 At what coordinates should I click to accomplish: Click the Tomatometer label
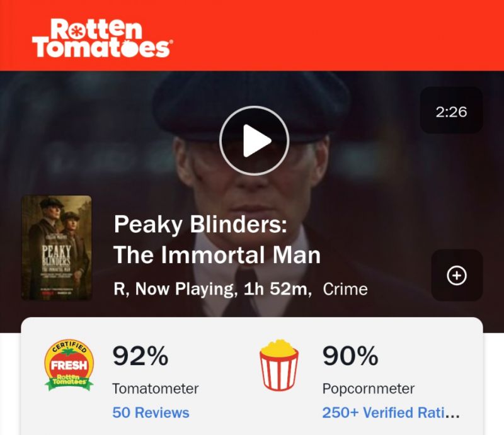pos(155,389)
